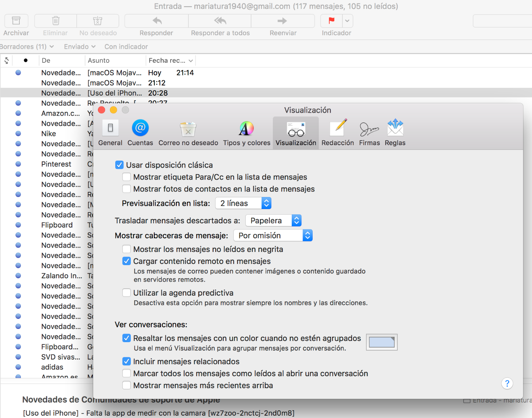Image resolution: width=532 pixels, height=418 pixels.
Task: Open the help question mark button
Action: tap(507, 383)
